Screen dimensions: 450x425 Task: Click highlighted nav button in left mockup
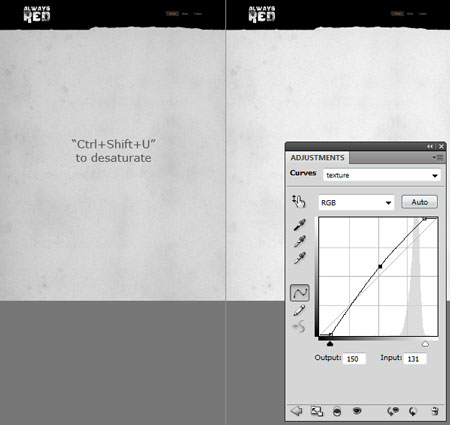172,14
